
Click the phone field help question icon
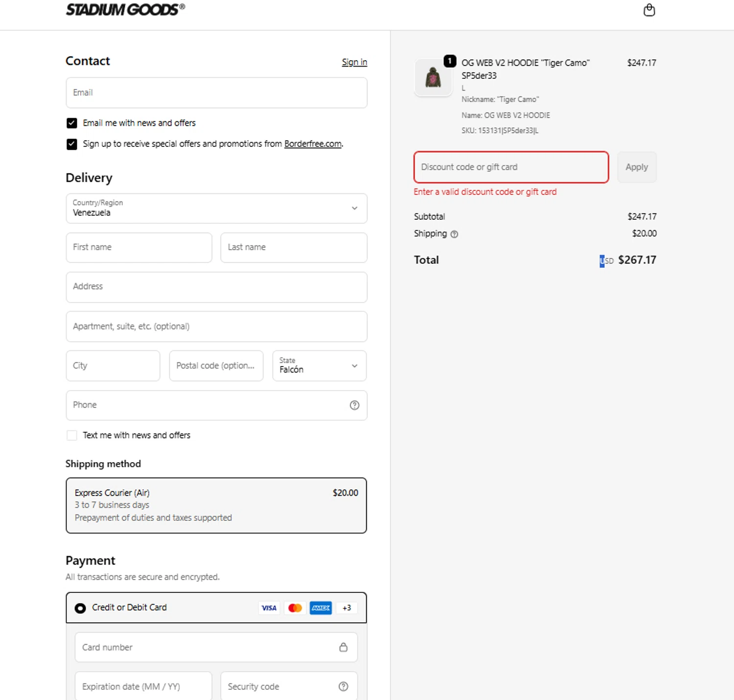click(354, 405)
